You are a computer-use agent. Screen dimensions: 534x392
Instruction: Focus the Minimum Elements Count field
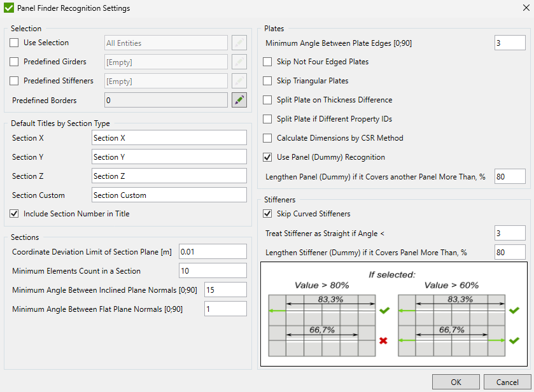pos(213,270)
